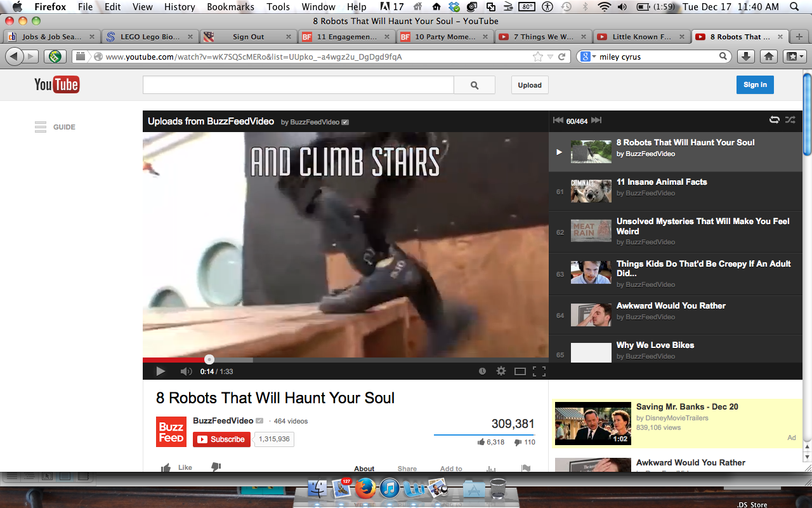This screenshot has height=508, width=812.
Task: Open Trash in the Dock
Action: click(x=498, y=488)
